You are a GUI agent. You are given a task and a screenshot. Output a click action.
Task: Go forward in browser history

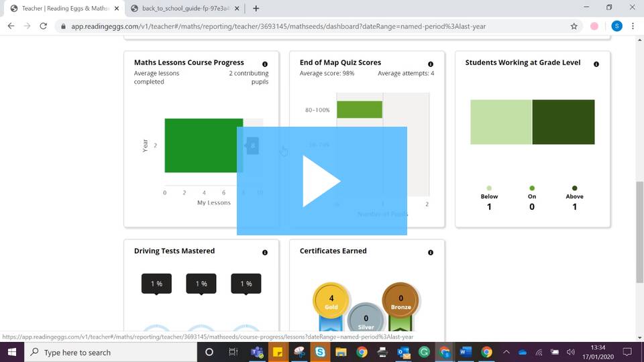[27, 26]
